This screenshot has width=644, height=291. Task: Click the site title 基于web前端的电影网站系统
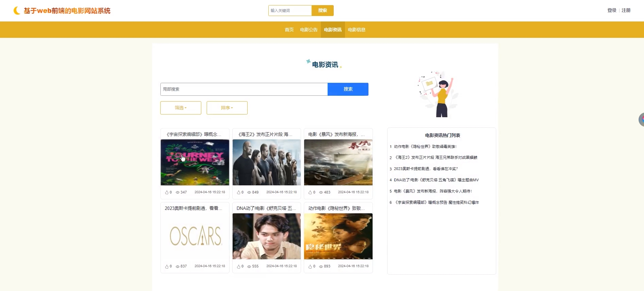pyautogui.click(x=67, y=11)
